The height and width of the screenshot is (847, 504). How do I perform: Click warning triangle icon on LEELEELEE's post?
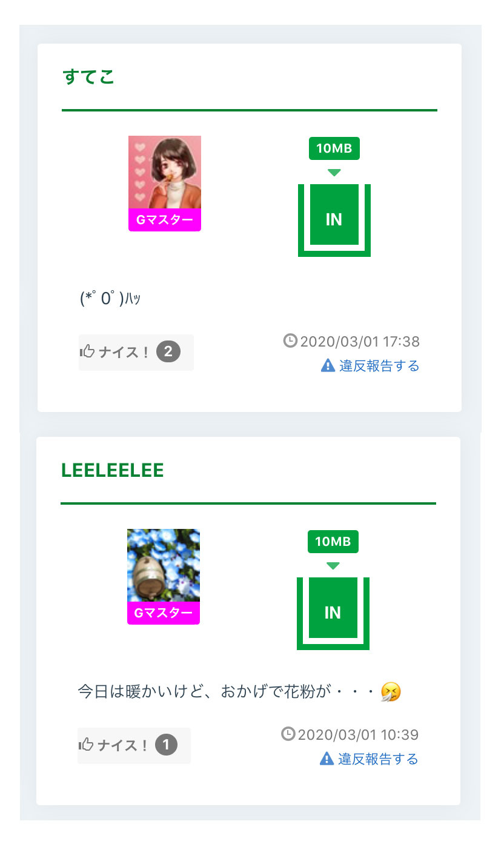(327, 759)
